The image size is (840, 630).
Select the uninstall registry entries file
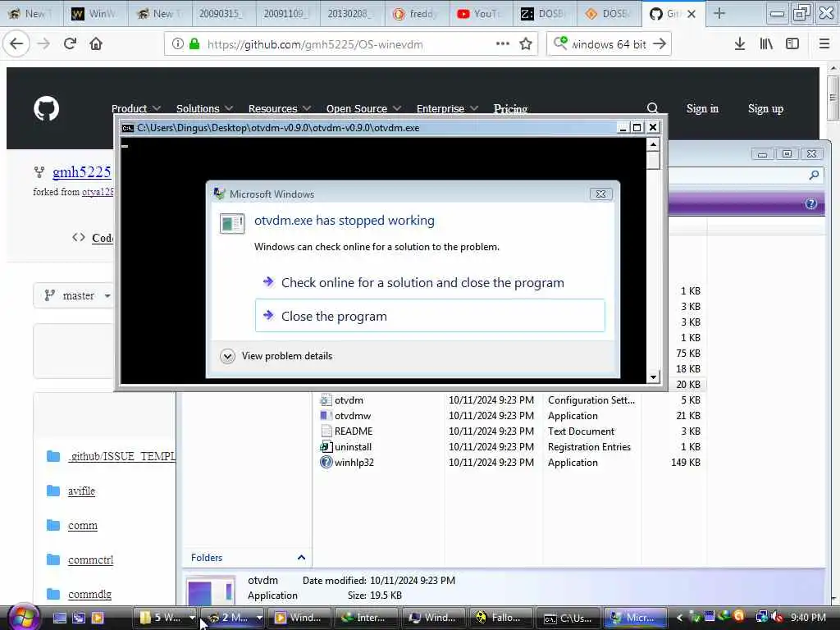coord(353,447)
